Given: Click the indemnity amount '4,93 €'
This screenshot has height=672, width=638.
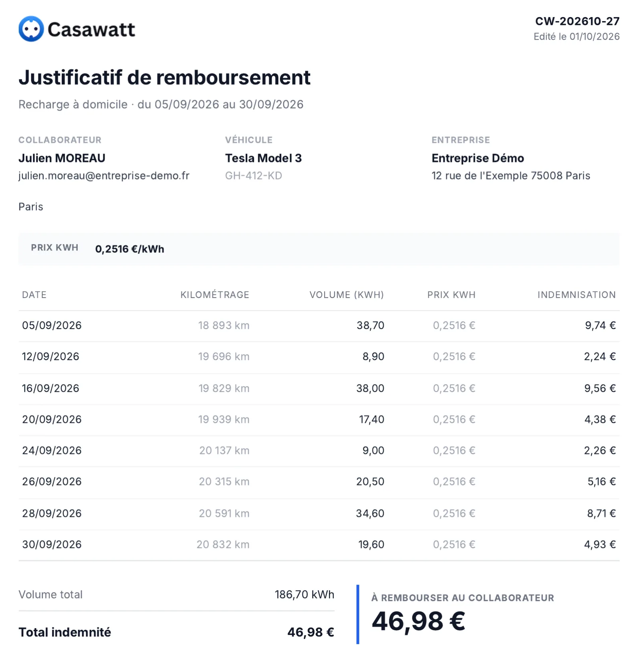Looking at the screenshot, I should pos(600,545).
